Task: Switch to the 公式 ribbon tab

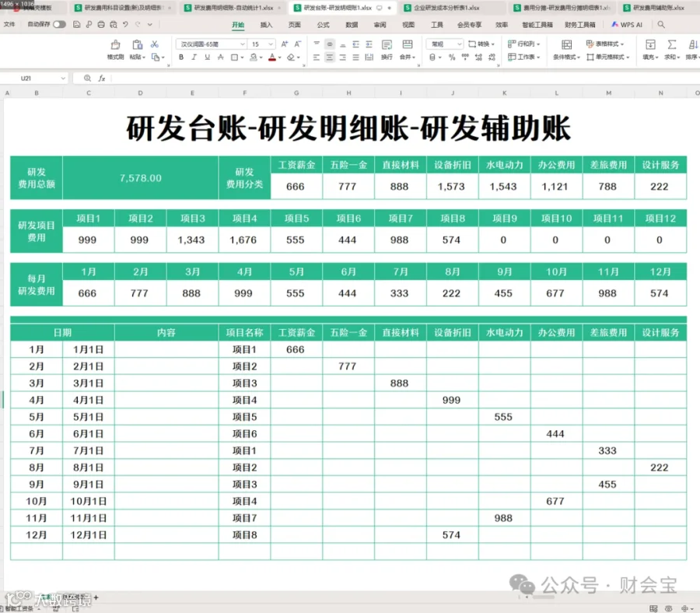Action: pos(323,25)
